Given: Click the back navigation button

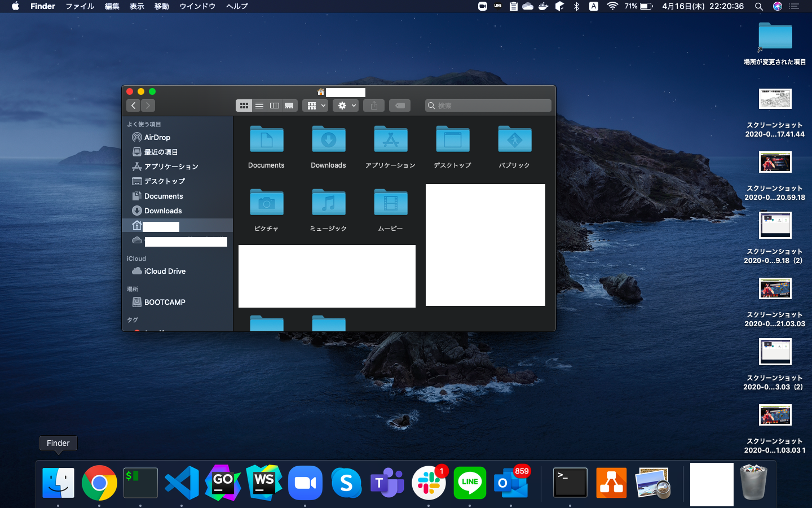Looking at the screenshot, I should [133, 106].
